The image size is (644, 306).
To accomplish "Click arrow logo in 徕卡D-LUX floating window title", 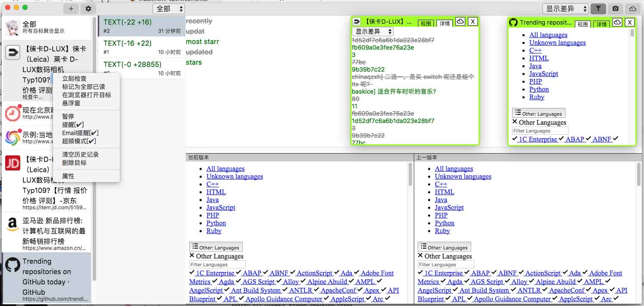I will tap(357, 22).
